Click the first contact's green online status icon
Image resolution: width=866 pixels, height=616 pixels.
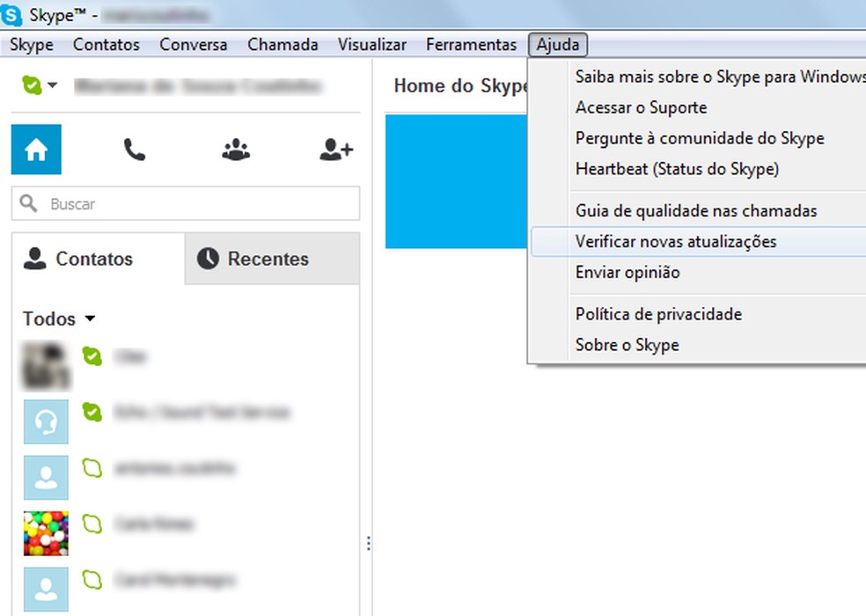click(92, 356)
